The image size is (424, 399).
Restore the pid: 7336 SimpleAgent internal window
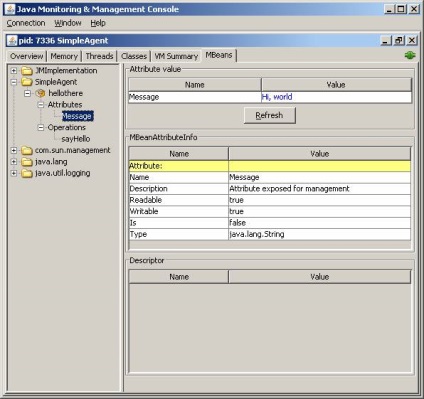[x=399, y=41]
